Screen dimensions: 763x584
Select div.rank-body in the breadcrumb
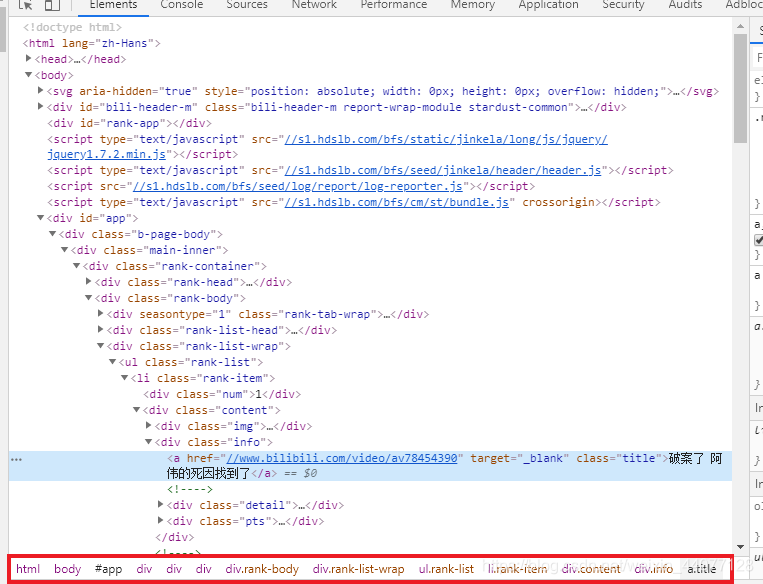click(x=262, y=569)
